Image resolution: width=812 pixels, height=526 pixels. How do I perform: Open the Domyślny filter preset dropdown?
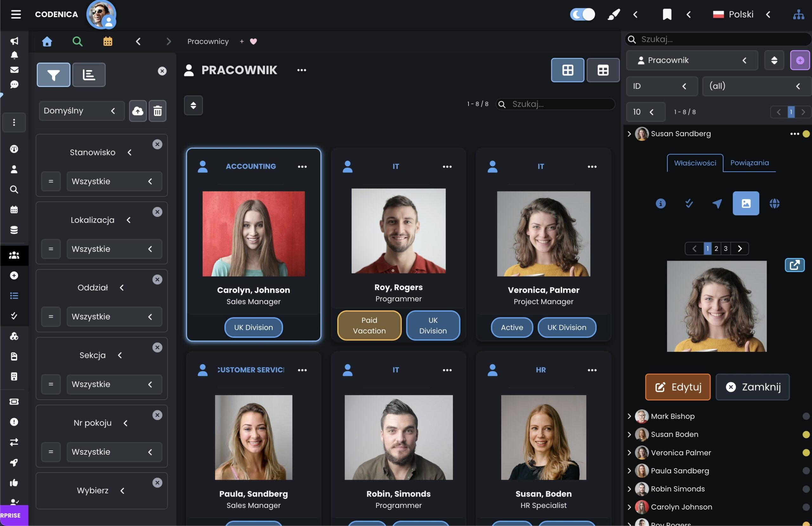(81, 111)
